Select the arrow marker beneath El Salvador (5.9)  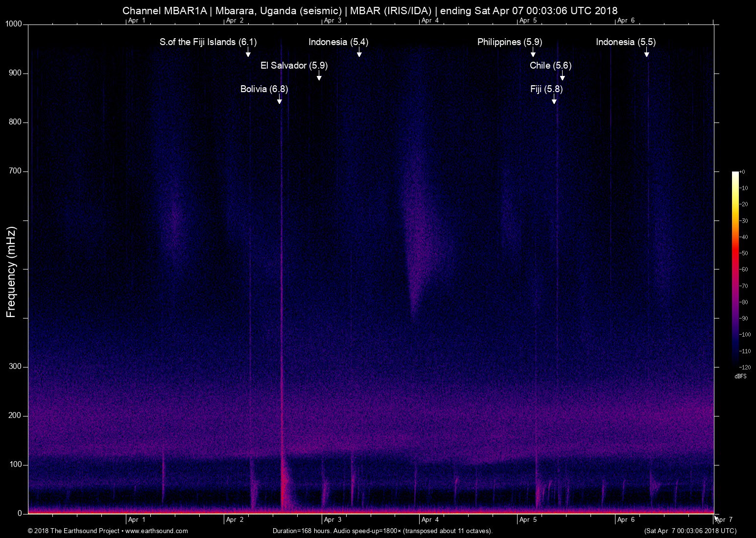pos(319,76)
